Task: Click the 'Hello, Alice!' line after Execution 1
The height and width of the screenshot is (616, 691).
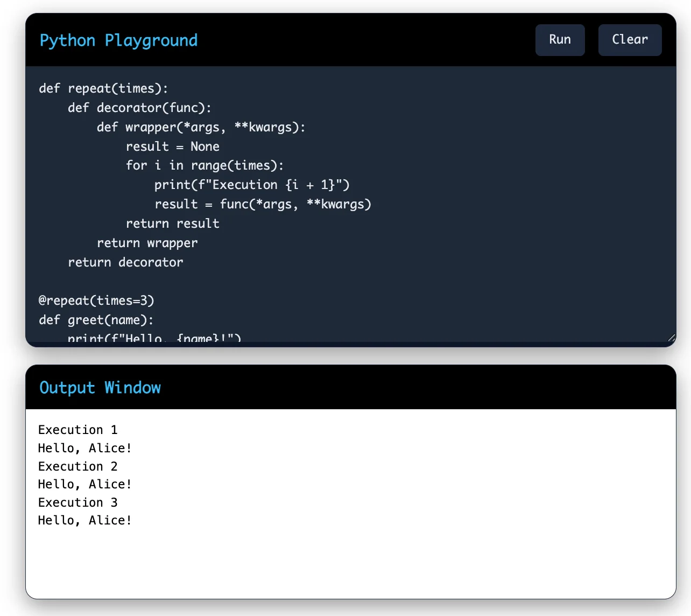Action: click(x=84, y=448)
